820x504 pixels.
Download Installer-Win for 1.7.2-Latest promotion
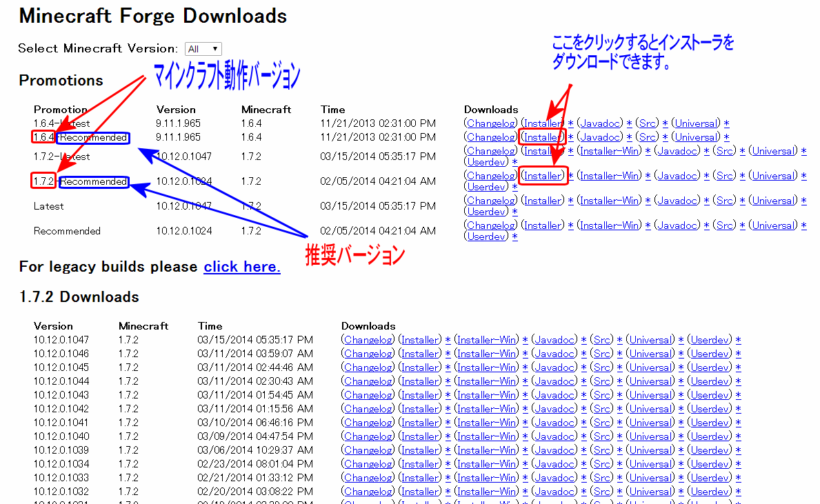click(609, 151)
